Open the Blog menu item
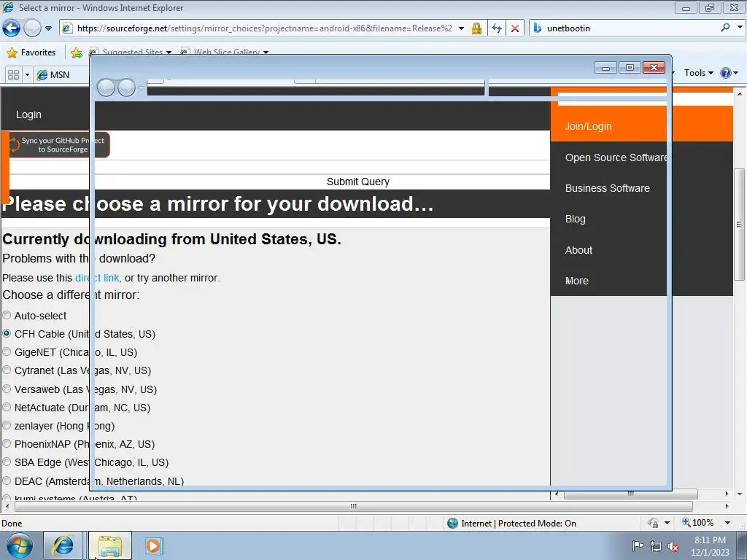The image size is (747, 560). [x=575, y=219]
